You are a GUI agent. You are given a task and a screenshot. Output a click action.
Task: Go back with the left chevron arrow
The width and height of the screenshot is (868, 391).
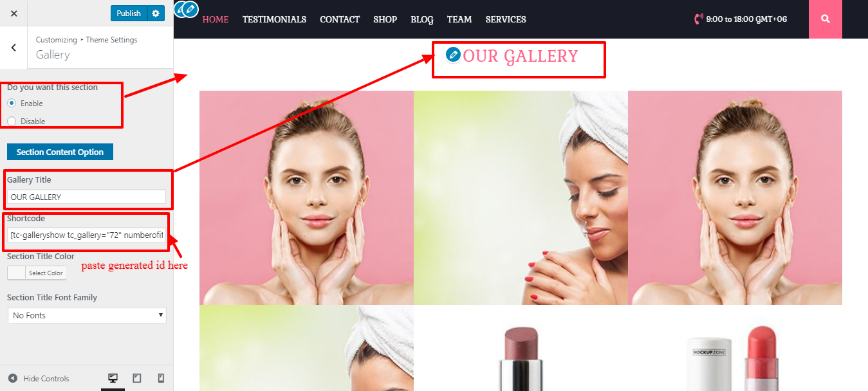point(14,47)
